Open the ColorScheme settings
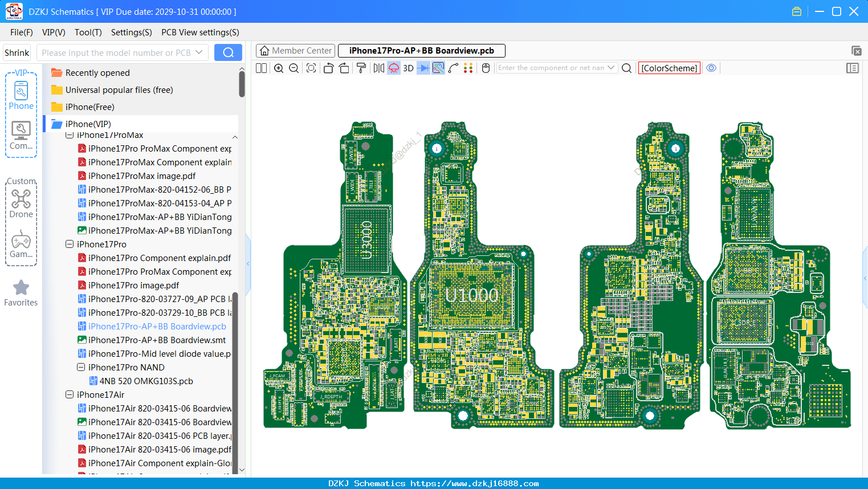The image size is (868, 489). (669, 68)
